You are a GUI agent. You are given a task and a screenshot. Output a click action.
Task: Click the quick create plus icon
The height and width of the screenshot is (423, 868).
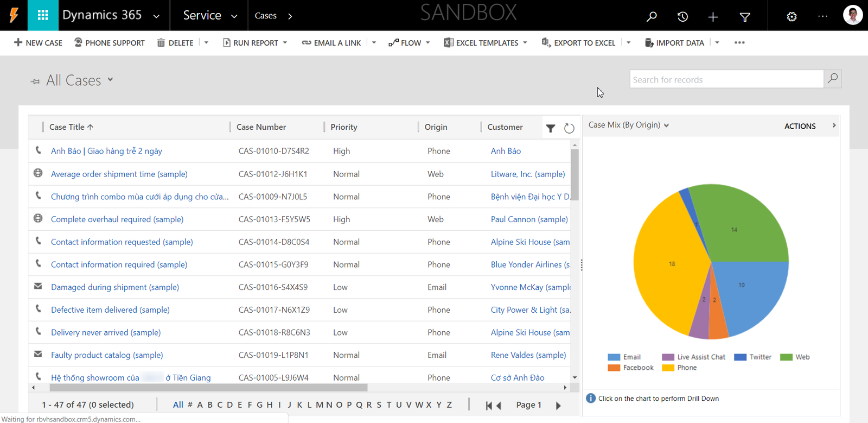pos(713,17)
